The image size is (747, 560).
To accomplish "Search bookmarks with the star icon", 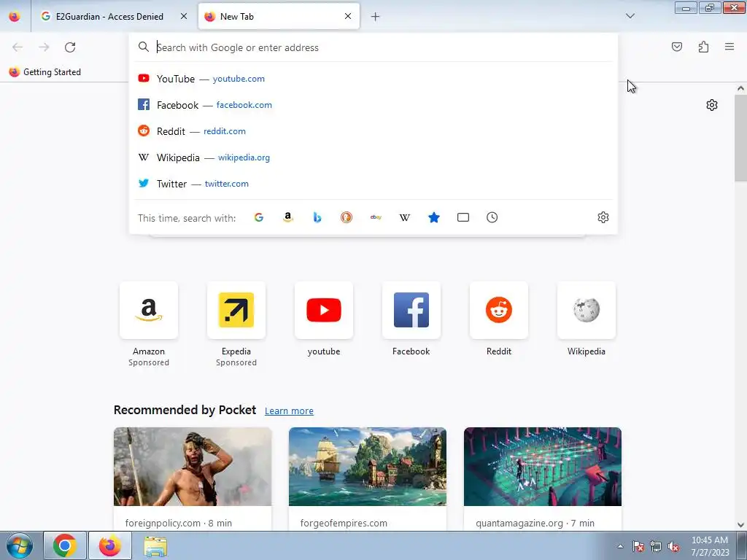I will tap(434, 217).
